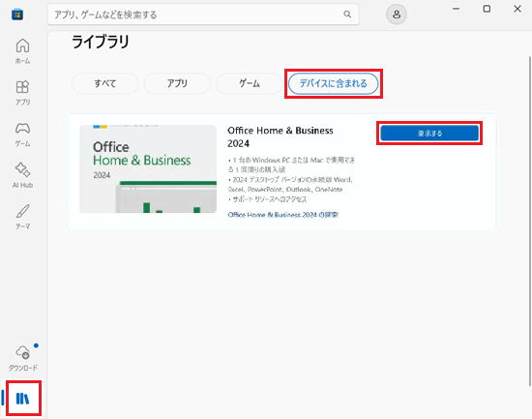The image size is (532, 419).
Task: Open the Office Home & Business 2024 explore link
Action: click(283, 215)
